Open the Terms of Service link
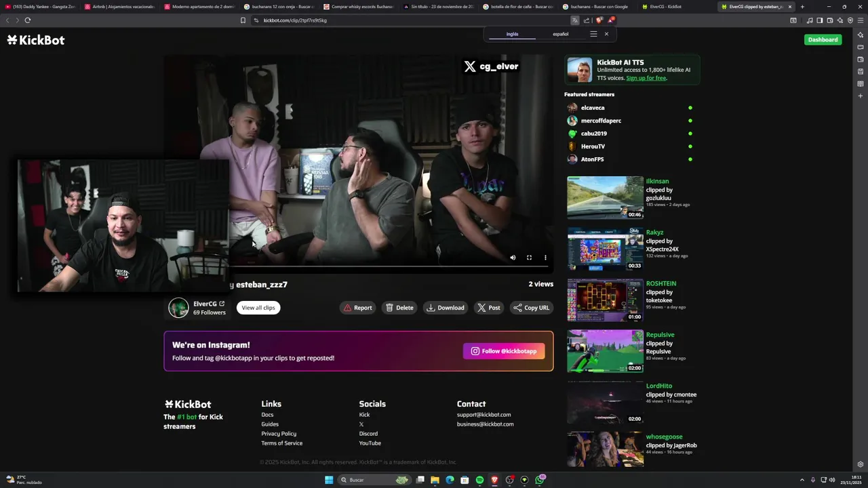 point(281,443)
